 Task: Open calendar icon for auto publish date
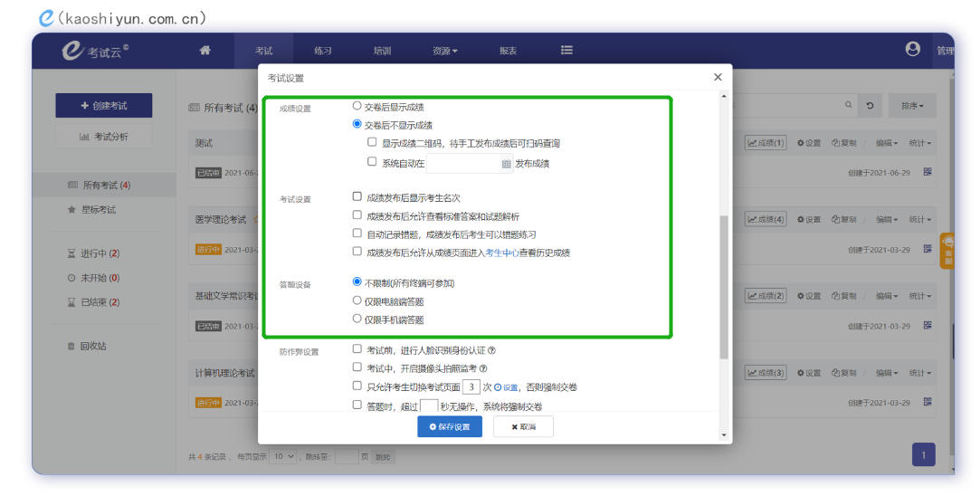point(506,164)
